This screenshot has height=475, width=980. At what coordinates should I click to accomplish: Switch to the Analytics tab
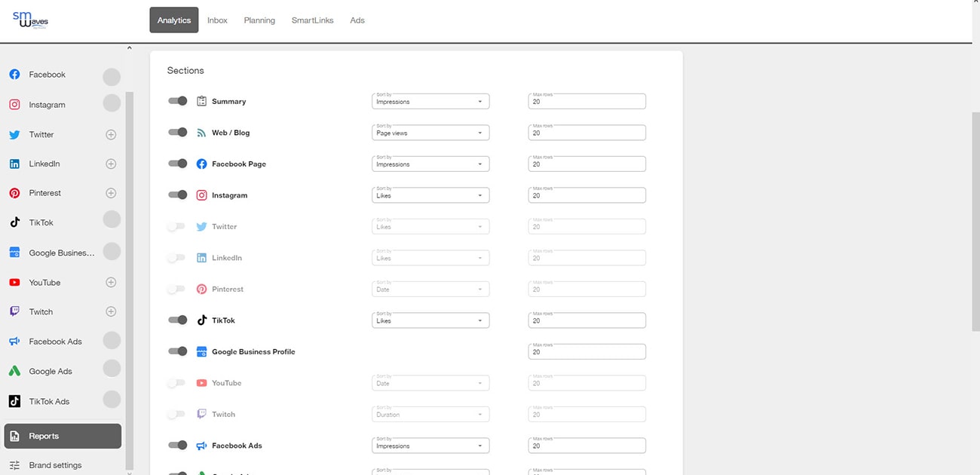(x=174, y=20)
